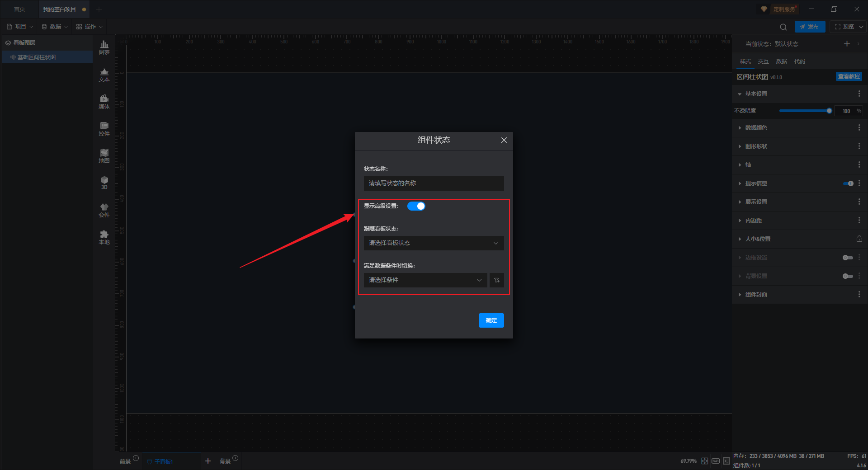This screenshot has width=868, height=470.
Task: Expand the 内边距 section
Action: point(740,221)
